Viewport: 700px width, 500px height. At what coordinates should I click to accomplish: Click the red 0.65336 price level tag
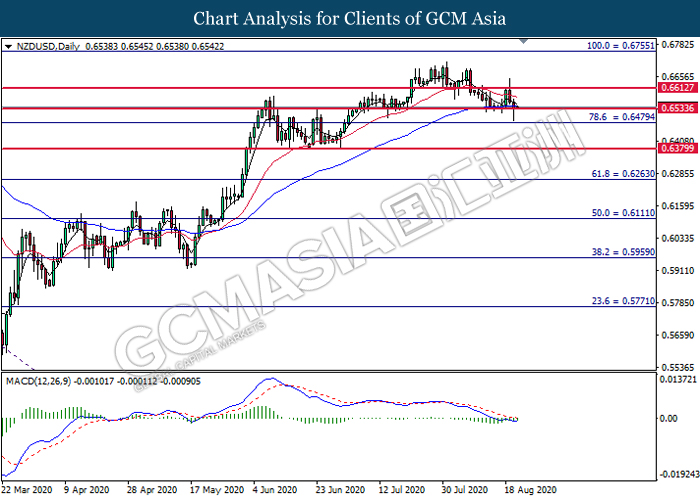point(678,108)
